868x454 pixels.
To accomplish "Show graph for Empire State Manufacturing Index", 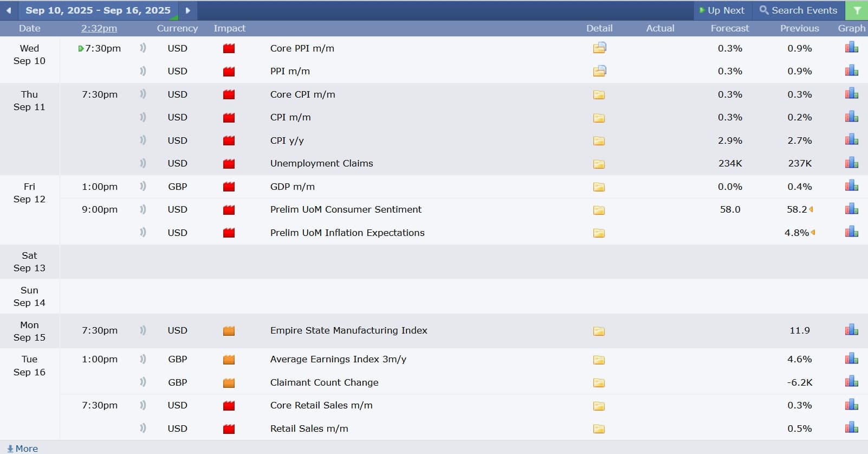I will (852, 330).
